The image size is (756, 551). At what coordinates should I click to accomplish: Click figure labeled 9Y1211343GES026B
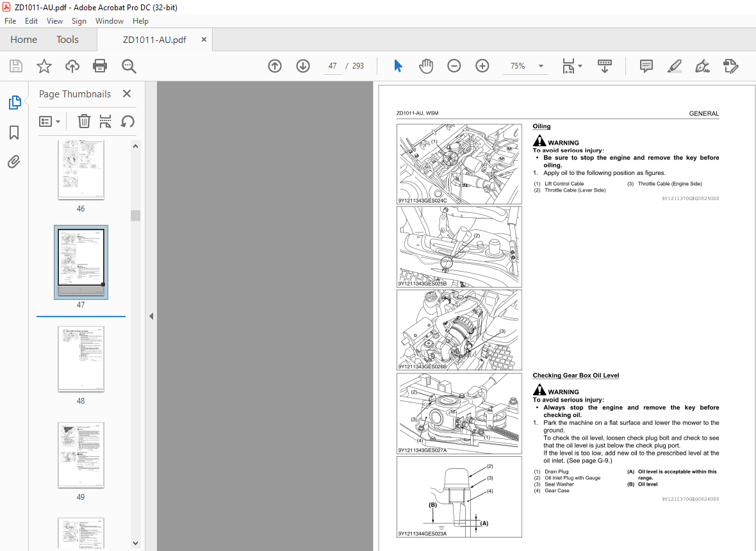459,330
